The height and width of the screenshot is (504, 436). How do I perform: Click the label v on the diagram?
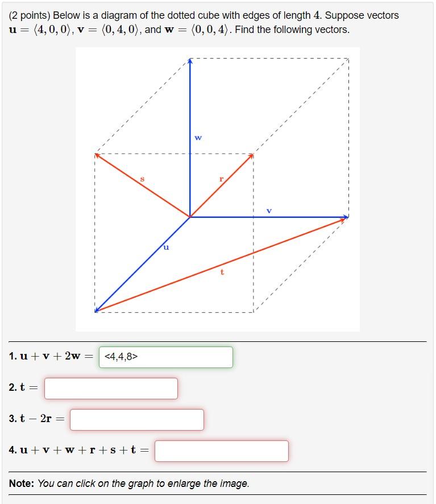[x=269, y=210]
